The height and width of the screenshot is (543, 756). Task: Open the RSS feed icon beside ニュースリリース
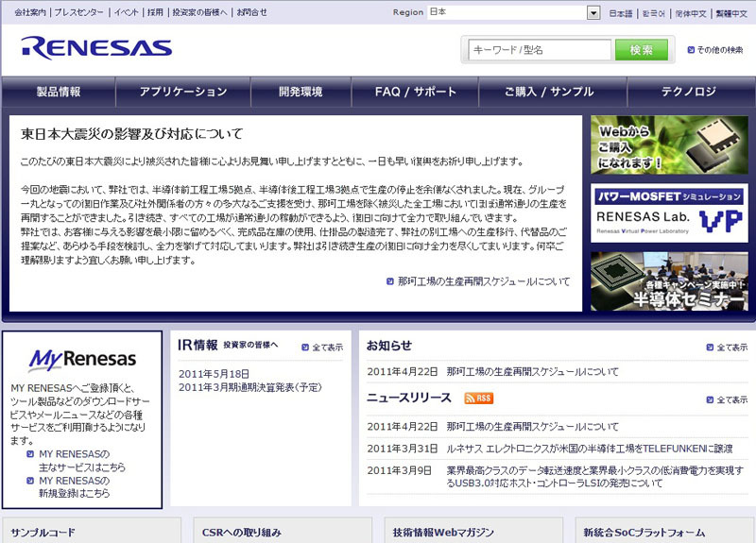478,398
